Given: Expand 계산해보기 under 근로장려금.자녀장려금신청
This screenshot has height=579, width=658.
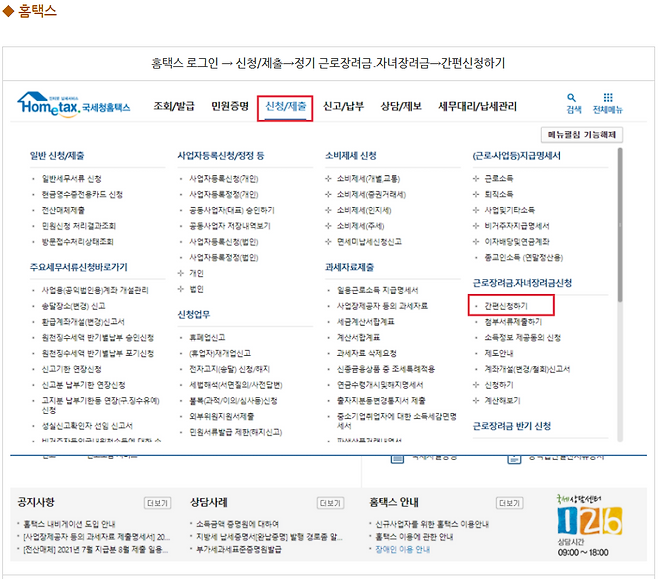Looking at the screenshot, I should click(502, 400).
